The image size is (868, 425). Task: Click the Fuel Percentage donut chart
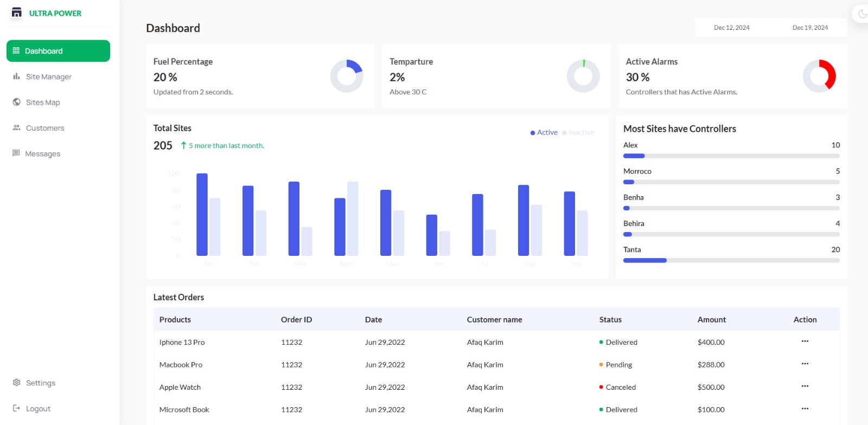(347, 76)
